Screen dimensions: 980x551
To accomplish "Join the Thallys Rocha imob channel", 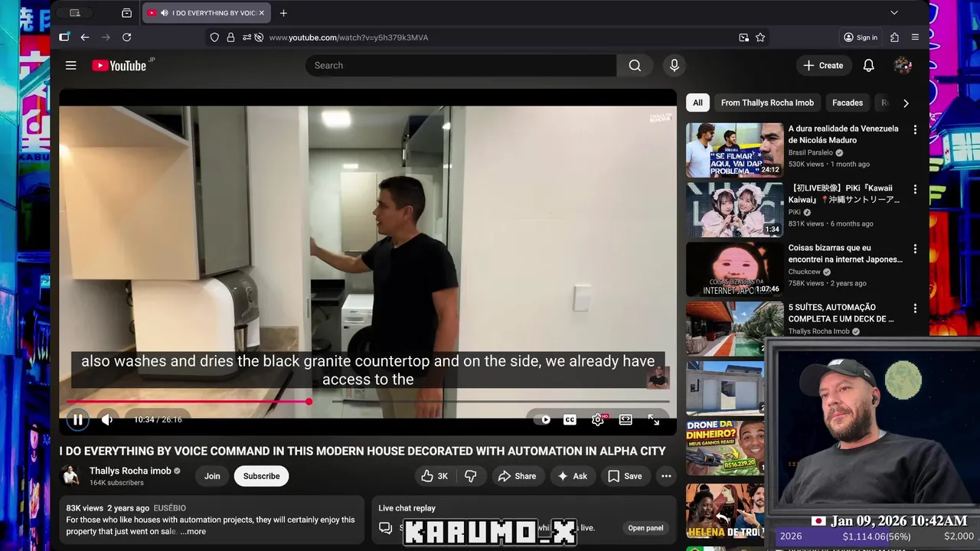I will point(212,476).
